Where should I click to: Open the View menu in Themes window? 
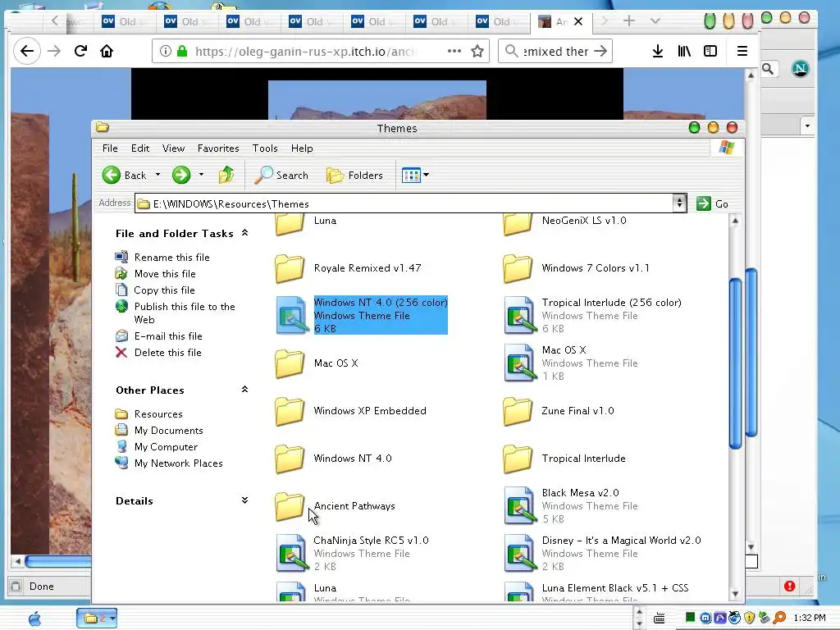[173, 148]
